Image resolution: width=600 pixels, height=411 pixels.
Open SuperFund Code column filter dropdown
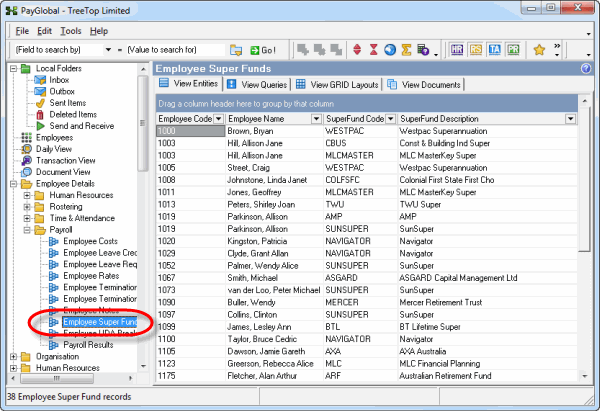(391, 119)
